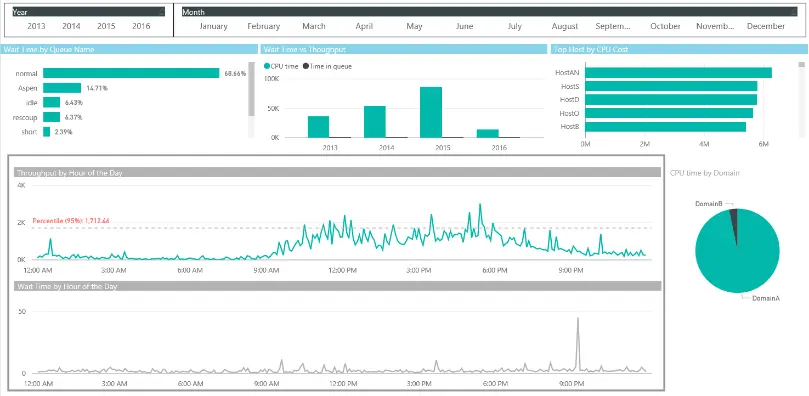Viewport: 809px width, 396px height.
Task: Click the HostD bar
Action: (x=671, y=100)
